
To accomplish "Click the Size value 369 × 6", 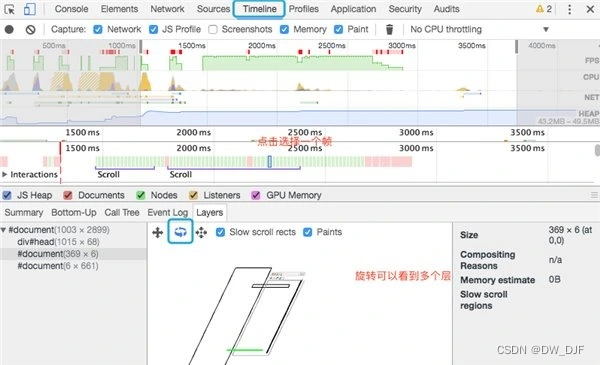I will (570, 235).
